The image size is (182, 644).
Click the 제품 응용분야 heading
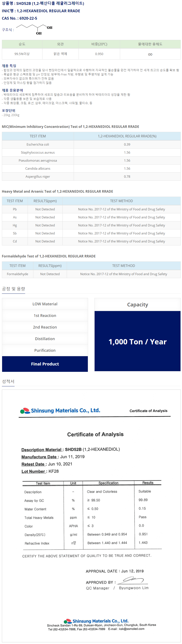click(12, 90)
